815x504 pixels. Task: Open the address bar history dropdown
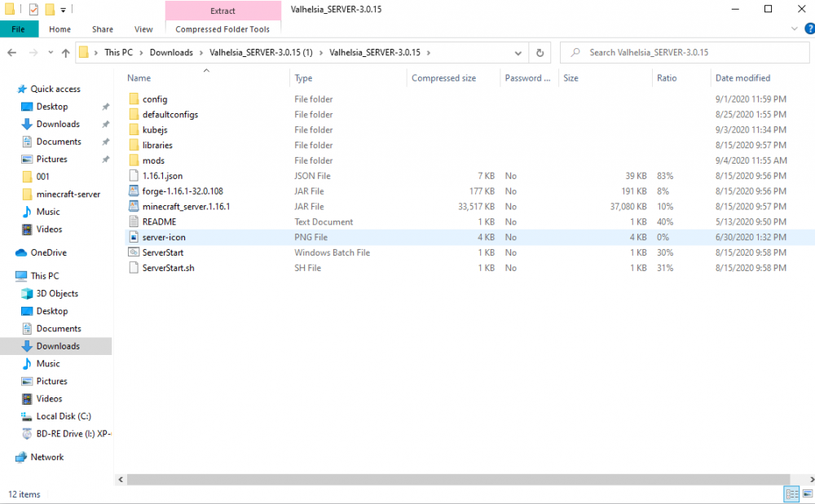coord(519,53)
